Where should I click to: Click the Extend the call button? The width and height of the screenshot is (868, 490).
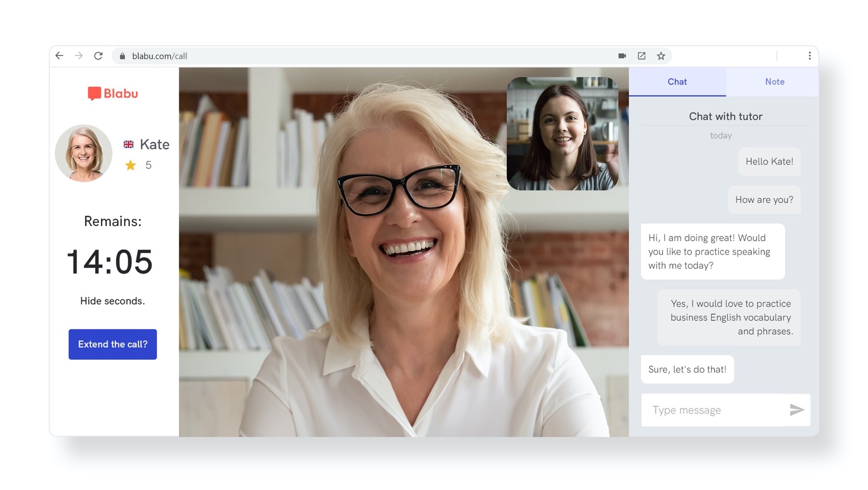point(112,344)
